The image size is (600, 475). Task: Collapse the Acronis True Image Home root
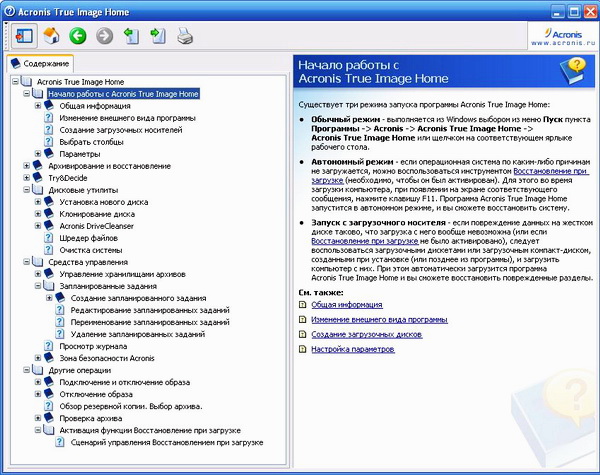tap(15, 82)
